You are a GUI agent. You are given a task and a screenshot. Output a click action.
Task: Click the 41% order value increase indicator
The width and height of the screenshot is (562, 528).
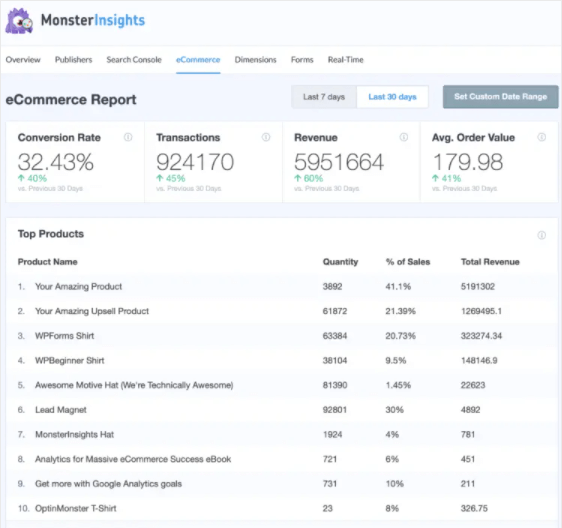[x=447, y=179]
